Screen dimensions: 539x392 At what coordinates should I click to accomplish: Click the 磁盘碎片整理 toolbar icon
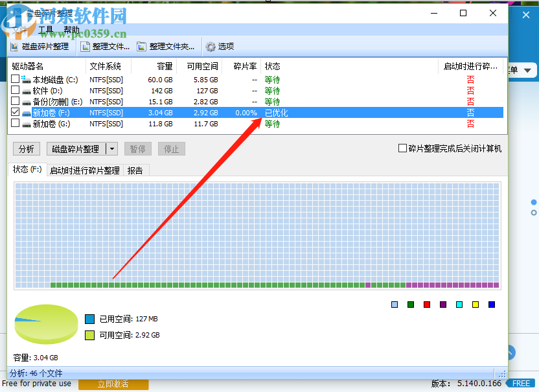tap(14, 47)
